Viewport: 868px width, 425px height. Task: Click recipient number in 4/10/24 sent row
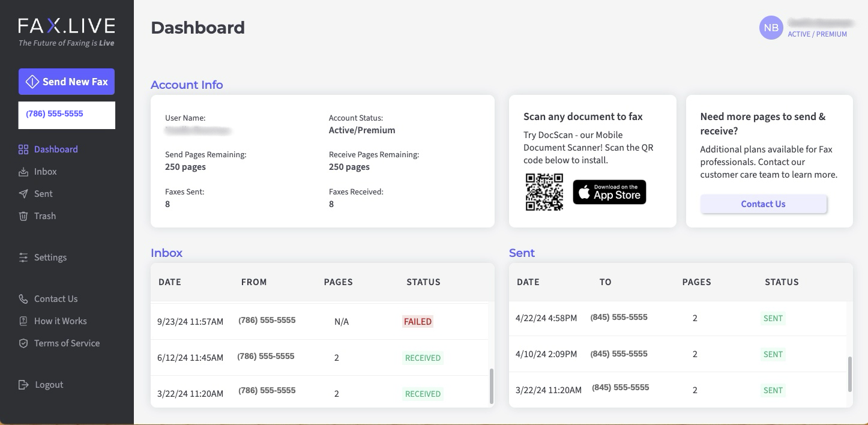click(619, 354)
